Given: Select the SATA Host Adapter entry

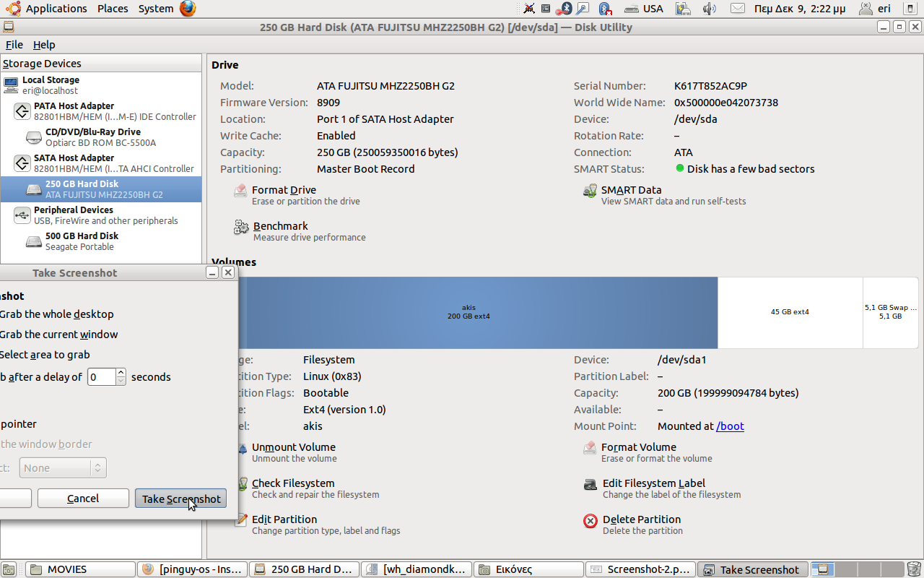Looking at the screenshot, I should coord(101,163).
